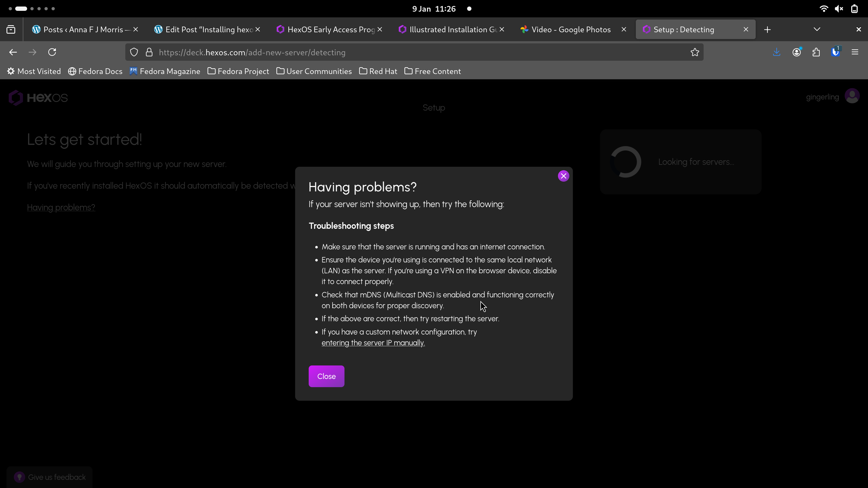Close the Video - Google Photos tab

coord(624,30)
